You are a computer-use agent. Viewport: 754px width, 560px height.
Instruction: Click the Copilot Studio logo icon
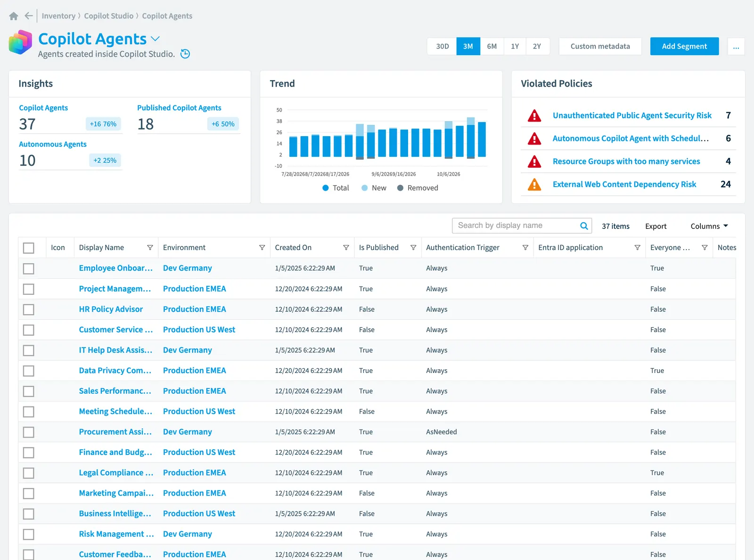point(20,42)
